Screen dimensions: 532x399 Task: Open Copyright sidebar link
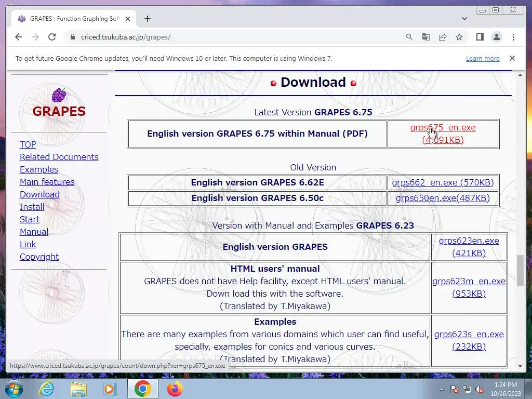point(39,257)
